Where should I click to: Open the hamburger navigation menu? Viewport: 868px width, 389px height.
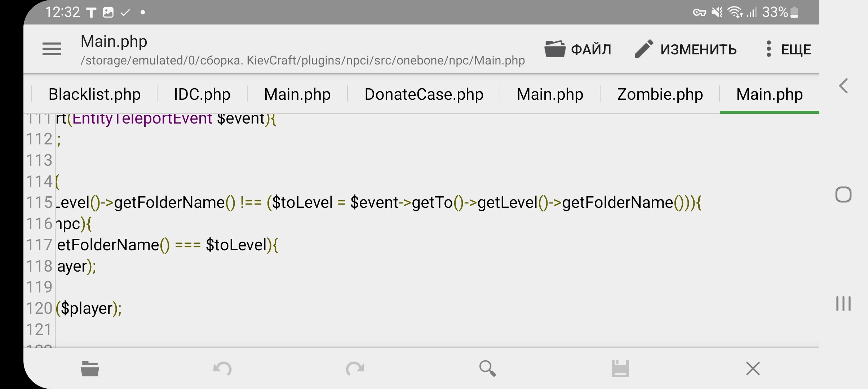tap(52, 49)
